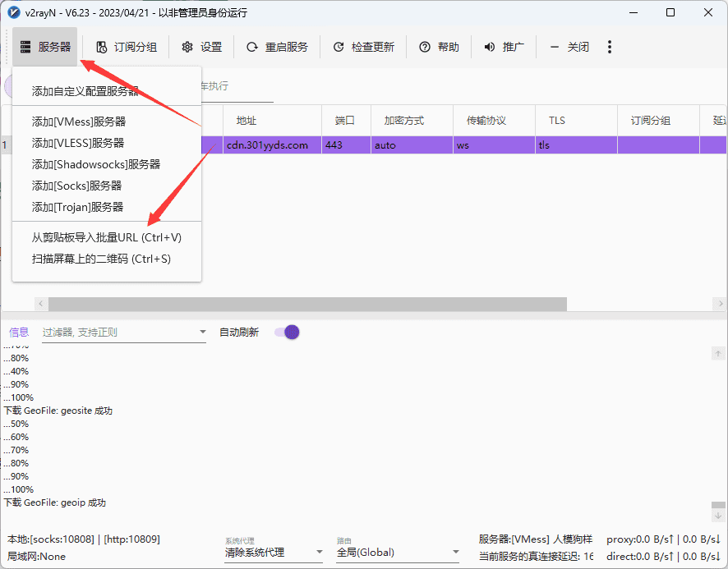Open the 路由 routing dropdown 全局(Global)
Viewport: 728px width, 569px height.
click(398, 553)
